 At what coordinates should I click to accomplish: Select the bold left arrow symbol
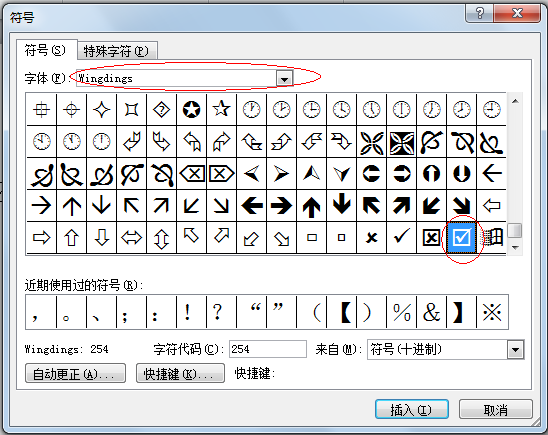252,205
